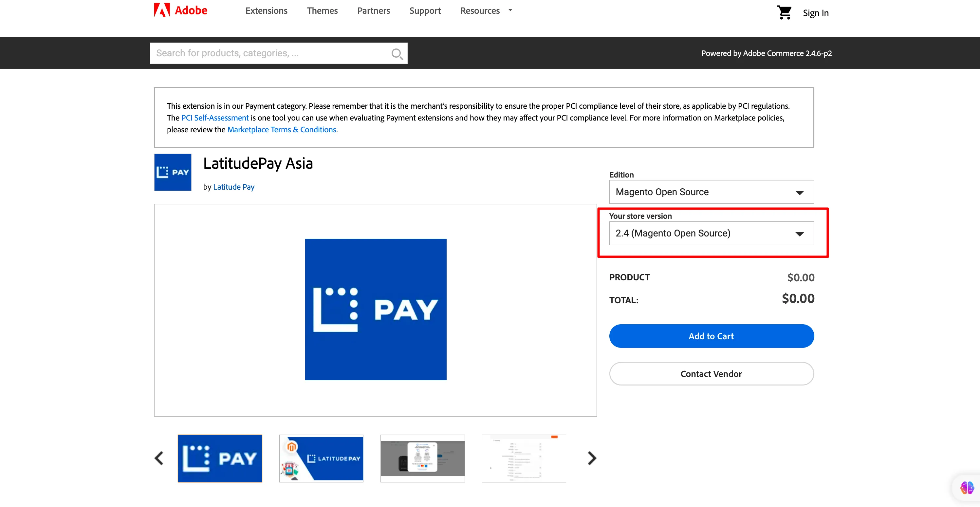
Task: Open the shopping cart icon
Action: [784, 12]
